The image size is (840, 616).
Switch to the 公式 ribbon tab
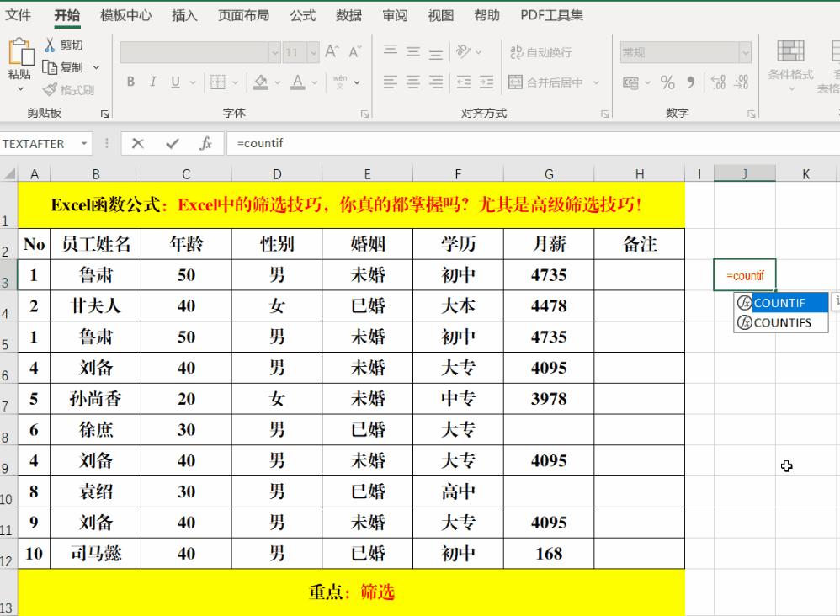tap(301, 14)
